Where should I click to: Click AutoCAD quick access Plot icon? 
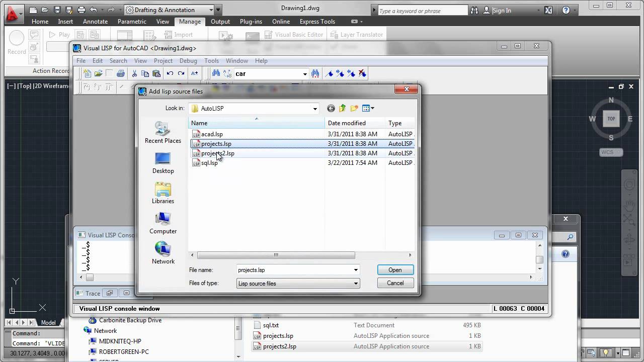click(82, 10)
